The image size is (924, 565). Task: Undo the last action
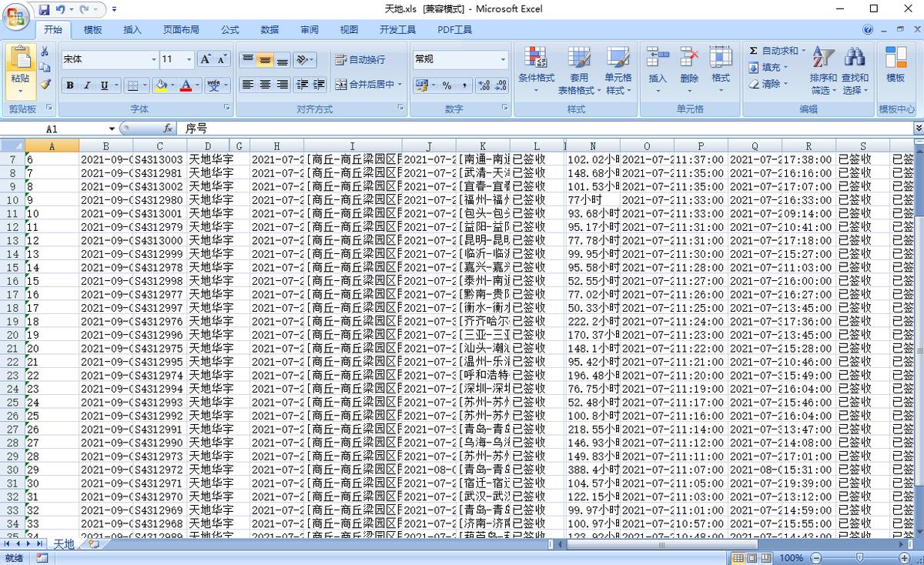[61, 9]
